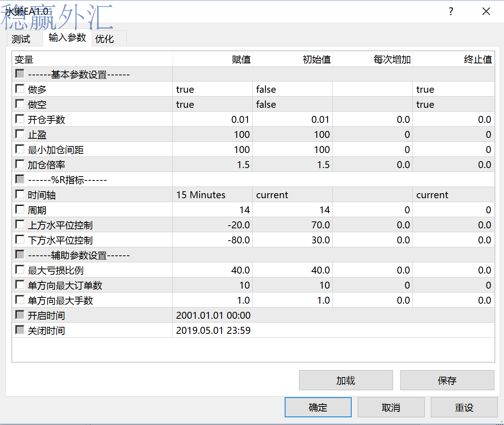
Task: Edit 开启时间 value 2001.01.01 00:00
Action: (333, 315)
